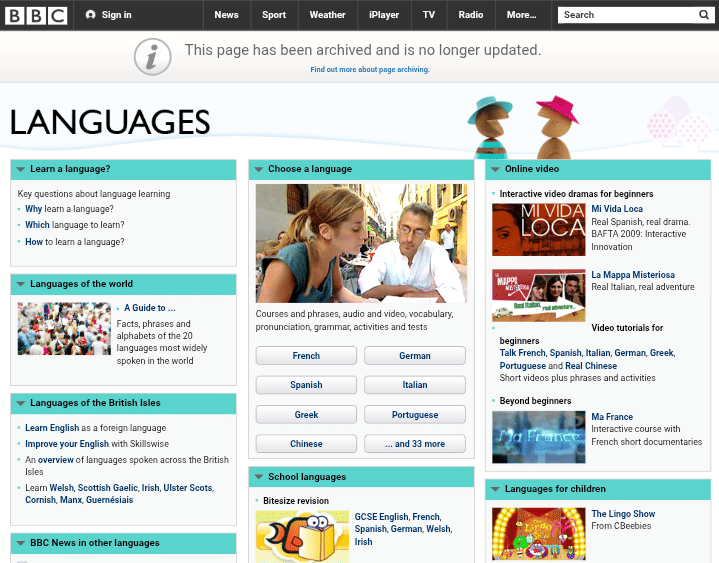Open the Ulster Scots link
The height and width of the screenshot is (563, 719).
tap(188, 488)
